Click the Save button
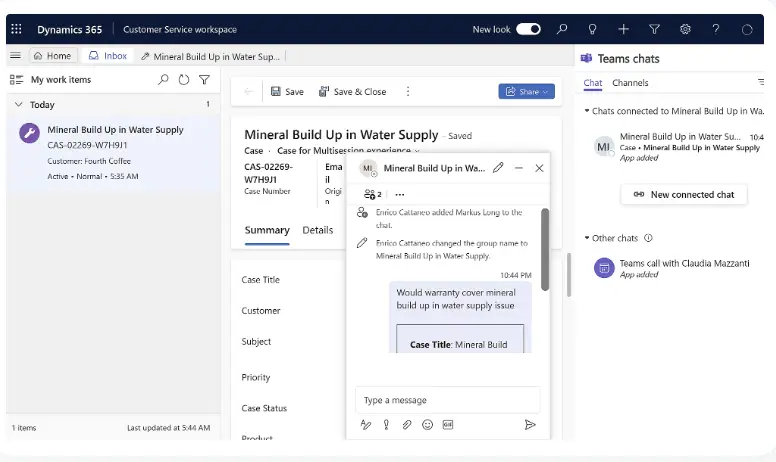The height and width of the screenshot is (462, 776). (287, 92)
